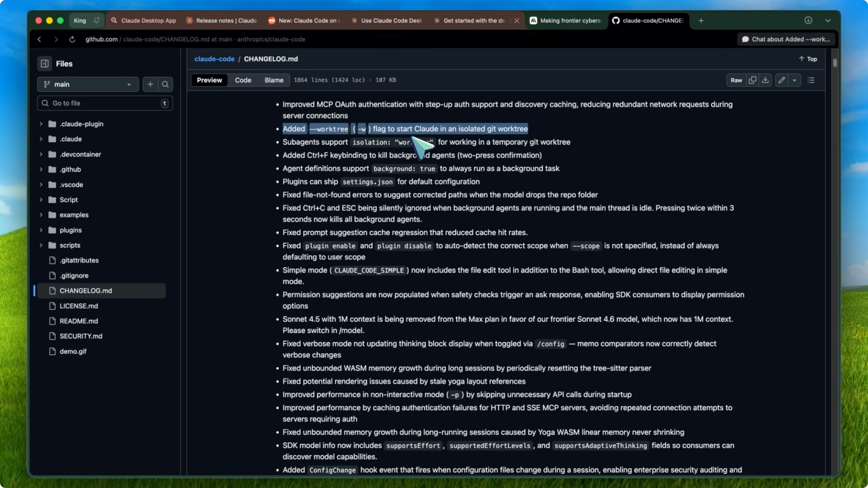
Task: Open the file outline list icon
Action: (811, 80)
